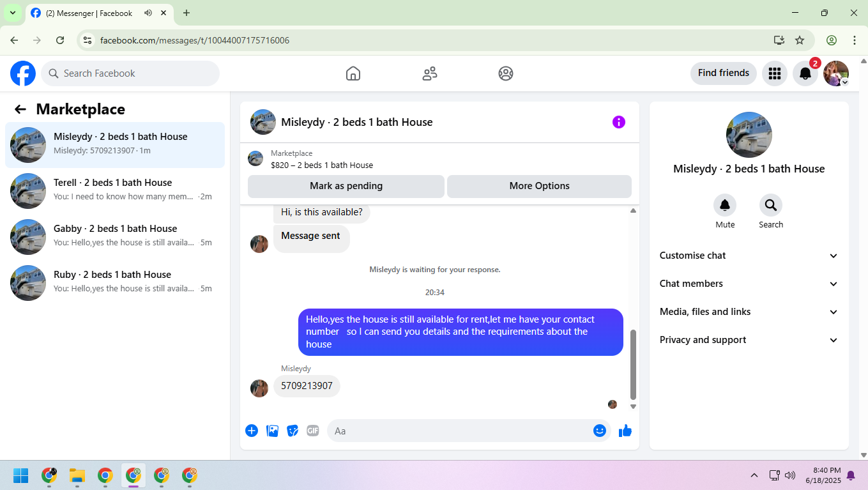Screen dimensions: 868x490
Task: Click Misleydy's avatar beside 5709213907
Action: click(x=259, y=388)
